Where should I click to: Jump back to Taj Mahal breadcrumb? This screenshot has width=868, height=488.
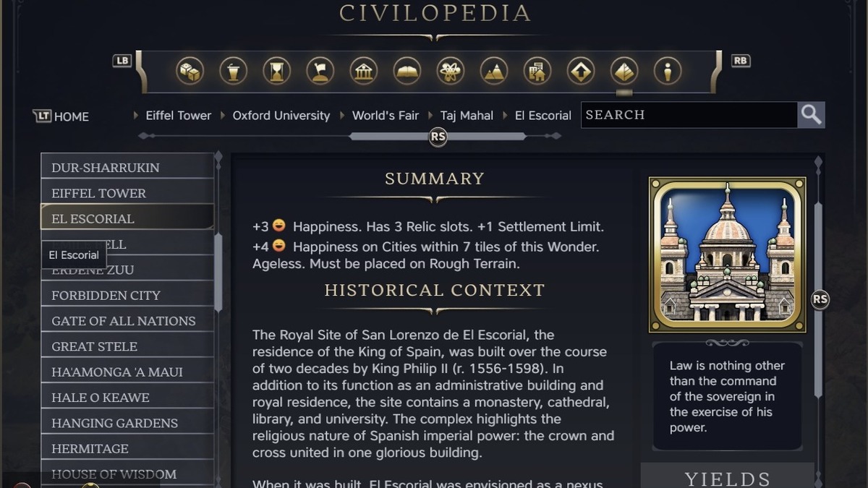tap(467, 116)
